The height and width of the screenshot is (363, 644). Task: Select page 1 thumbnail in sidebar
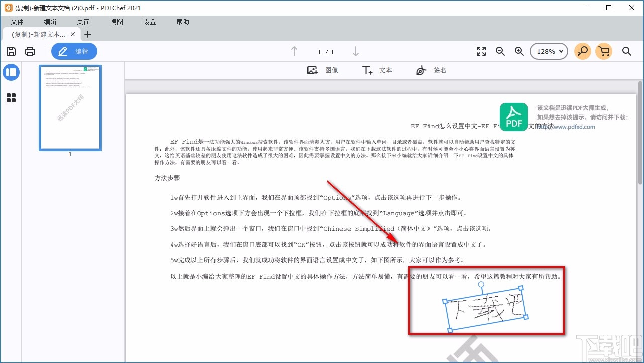click(70, 108)
